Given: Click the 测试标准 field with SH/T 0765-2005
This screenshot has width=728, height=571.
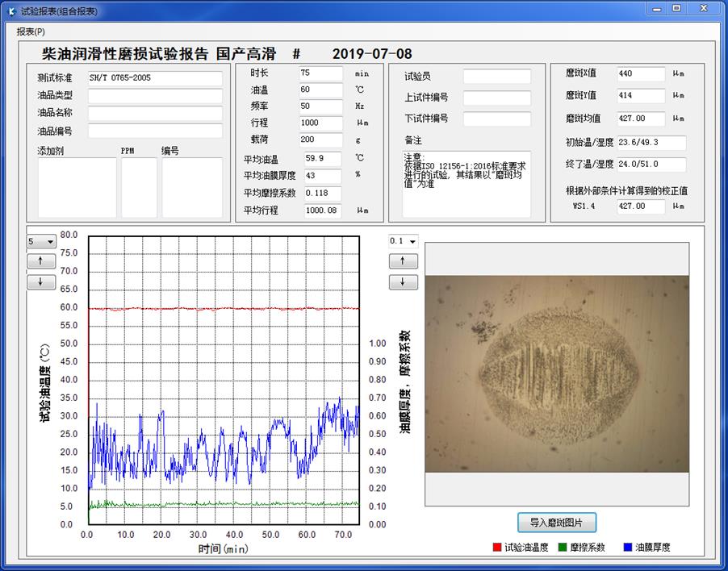Looking at the screenshot, I should [x=155, y=78].
